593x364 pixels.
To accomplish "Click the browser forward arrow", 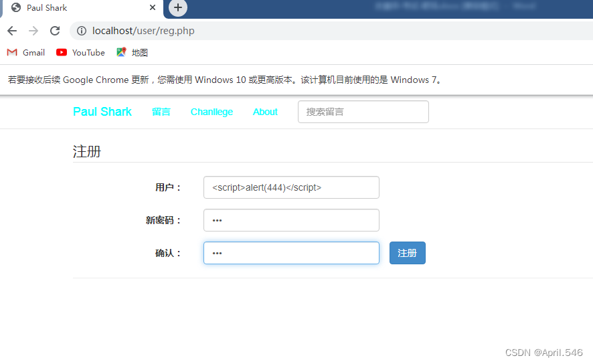I will point(33,31).
